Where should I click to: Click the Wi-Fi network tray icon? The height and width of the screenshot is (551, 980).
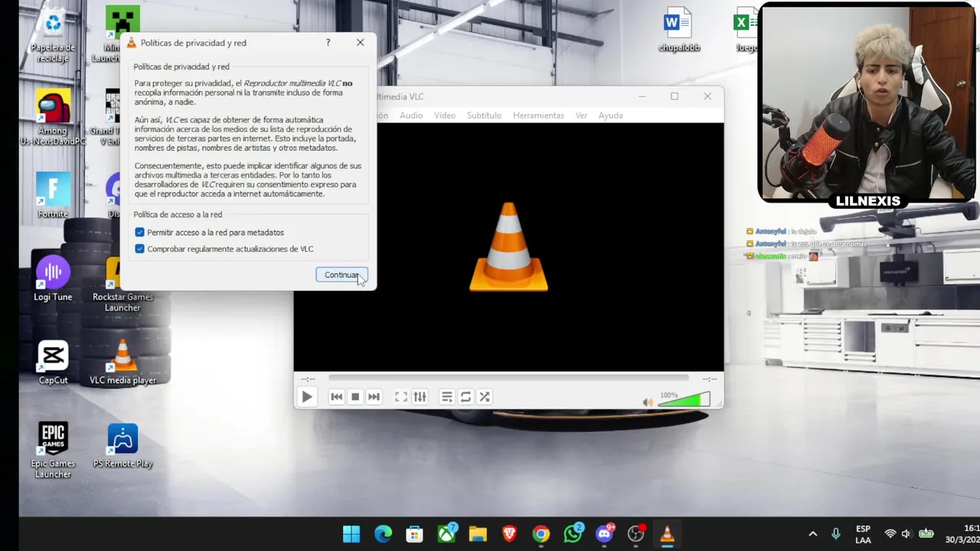(890, 533)
